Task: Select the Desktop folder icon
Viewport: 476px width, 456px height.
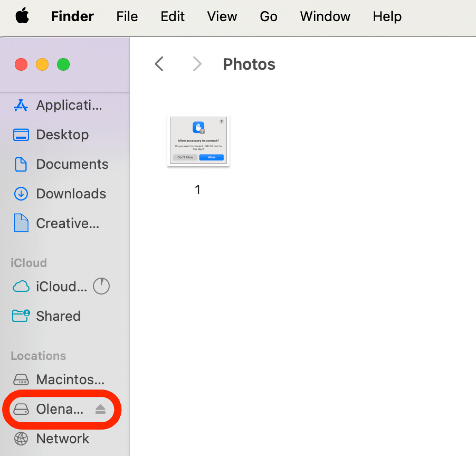Action: pos(21,135)
